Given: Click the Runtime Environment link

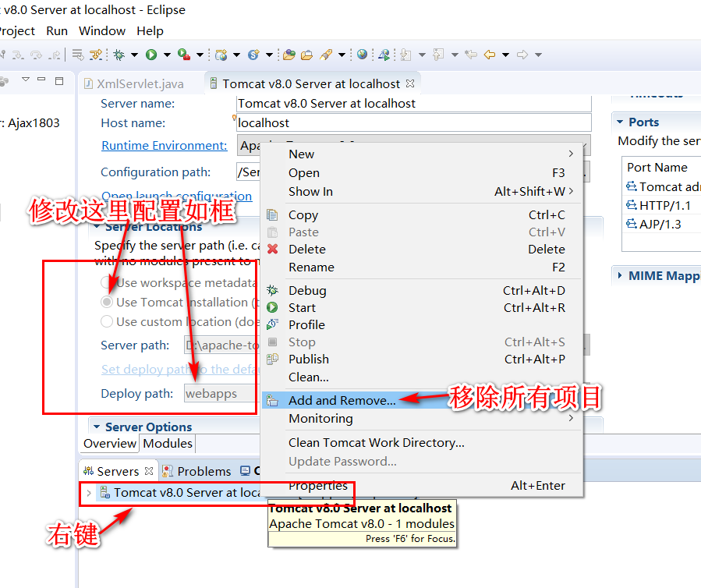Looking at the screenshot, I should point(165,145).
